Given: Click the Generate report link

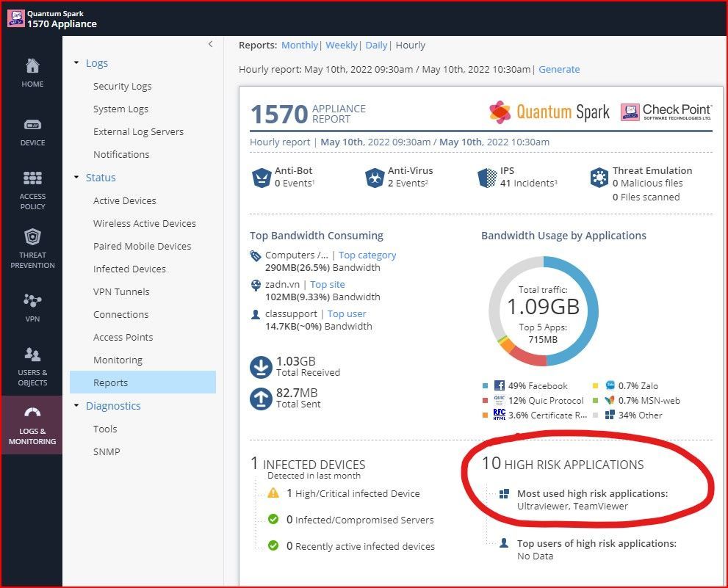Looking at the screenshot, I should (559, 69).
